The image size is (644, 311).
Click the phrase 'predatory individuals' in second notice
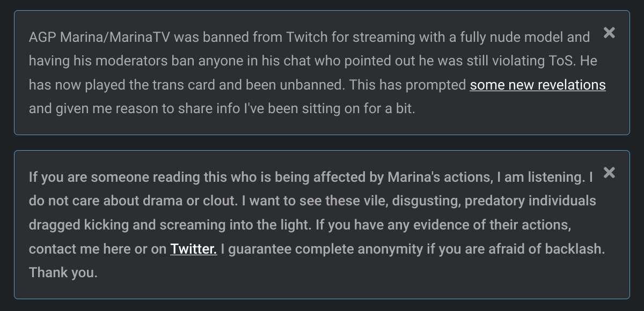coord(530,201)
